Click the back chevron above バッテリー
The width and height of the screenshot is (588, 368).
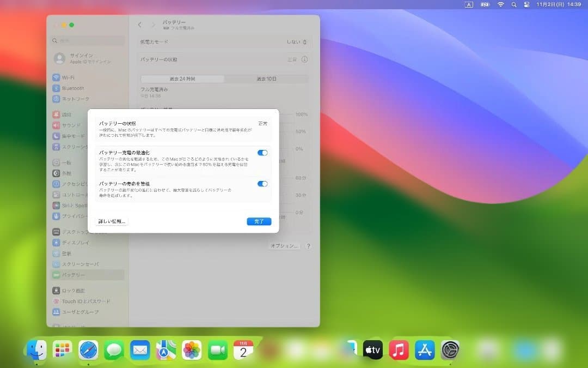(x=139, y=23)
